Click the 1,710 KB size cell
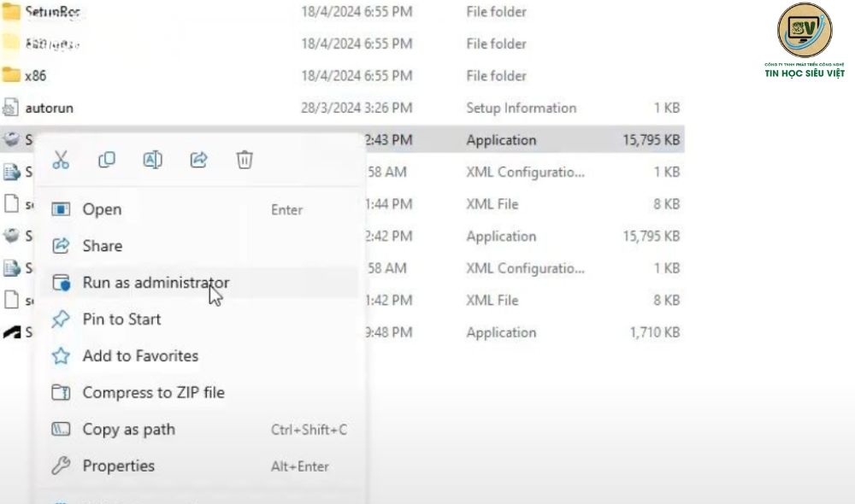 655,332
